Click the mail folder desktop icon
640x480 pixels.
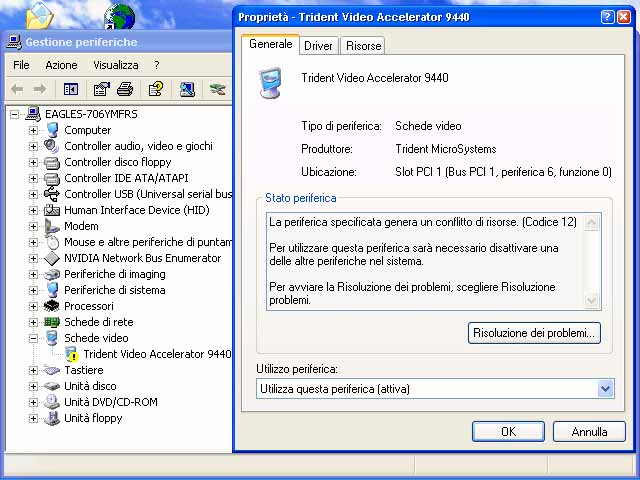point(40,16)
